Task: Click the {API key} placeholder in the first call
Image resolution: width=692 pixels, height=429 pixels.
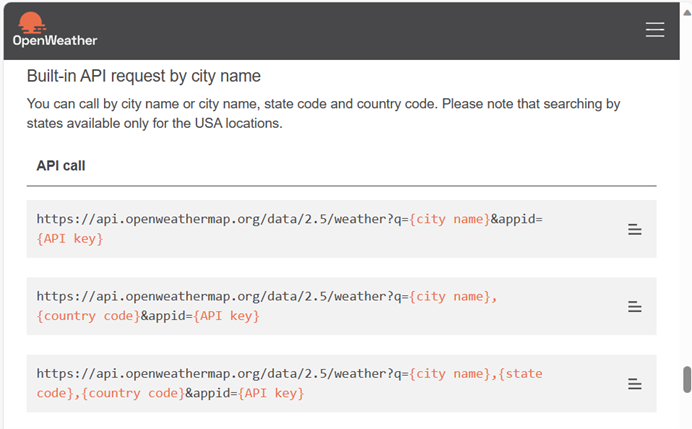Action: 70,238
